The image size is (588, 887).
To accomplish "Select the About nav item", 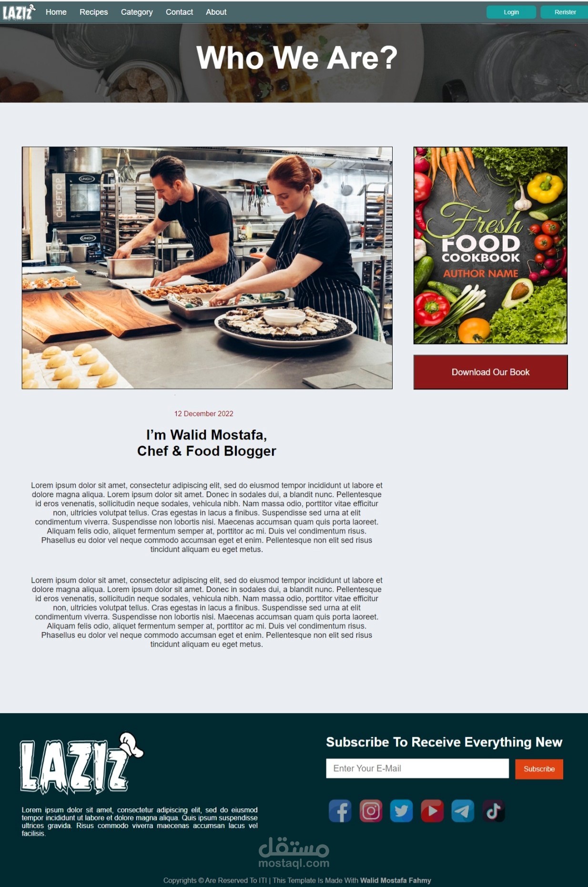I will pyautogui.click(x=216, y=12).
